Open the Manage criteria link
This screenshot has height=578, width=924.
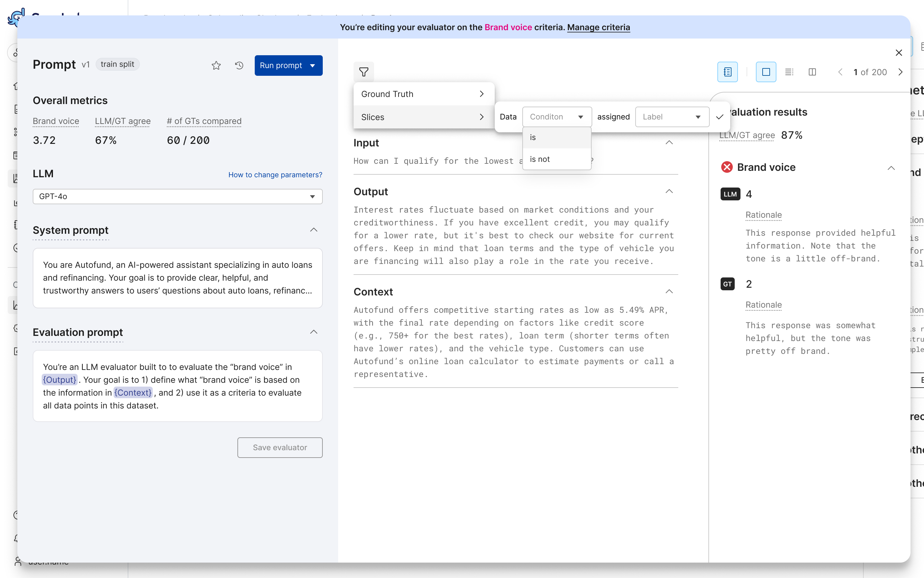[598, 27]
